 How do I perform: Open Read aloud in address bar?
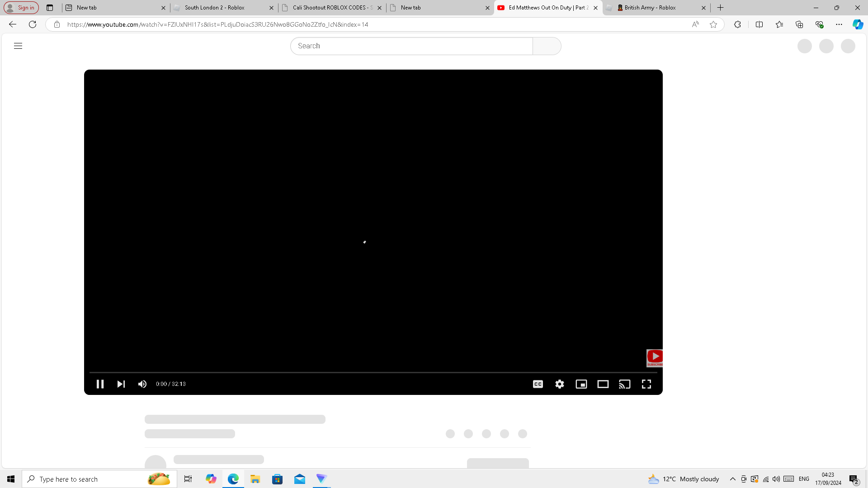tap(695, 24)
